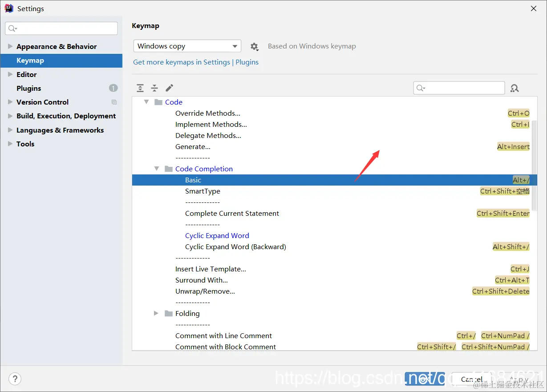This screenshot has width=547, height=392.
Task: Click the IntelliJ logo in the title bar
Action: 9,8
